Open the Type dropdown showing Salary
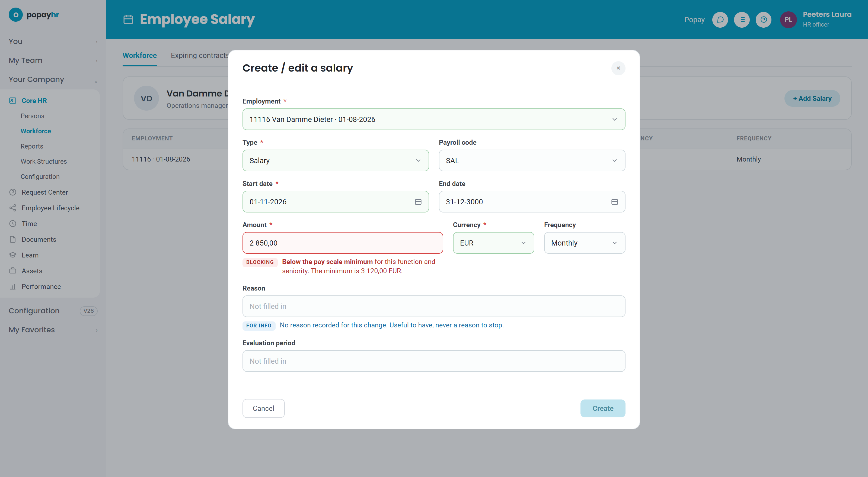868x477 pixels. [x=336, y=160]
